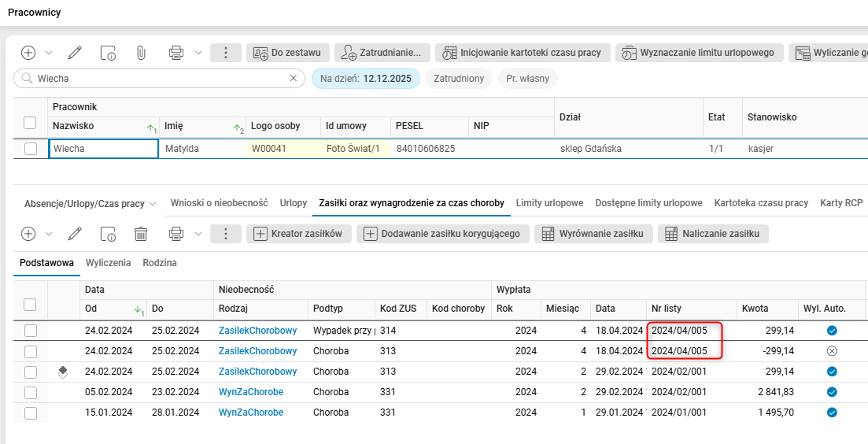The width and height of the screenshot is (868, 444).
Task: Click the layered marker icon in the third benefit row
Action: [x=63, y=372]
